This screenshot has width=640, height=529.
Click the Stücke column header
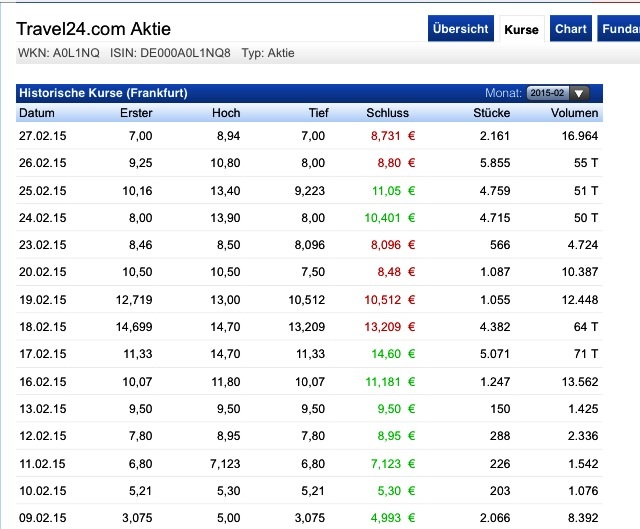[x=491, y=113]
